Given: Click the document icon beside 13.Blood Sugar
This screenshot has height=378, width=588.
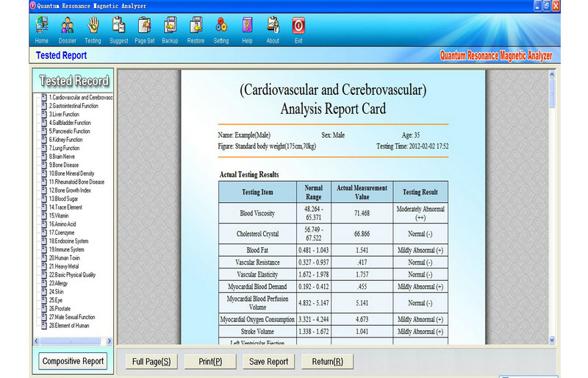Looking at the screenshot, I should (44, 199).
